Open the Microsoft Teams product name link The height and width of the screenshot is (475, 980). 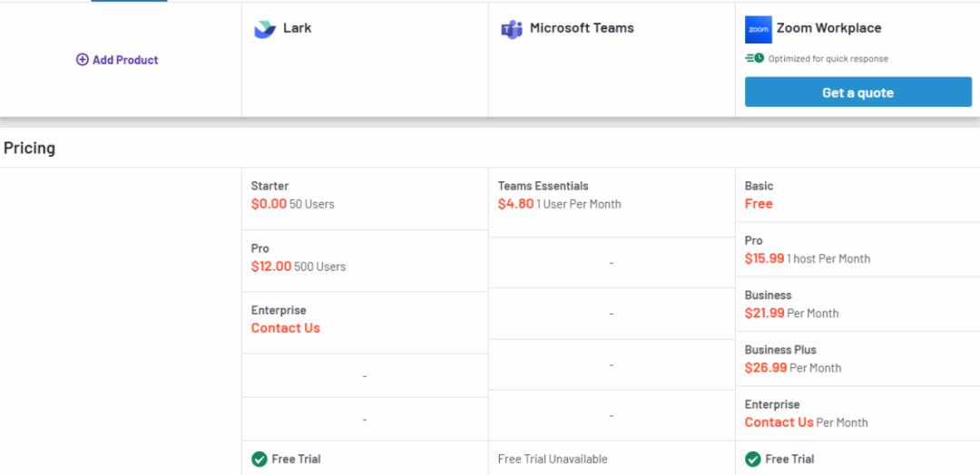[x=582, y=28]
